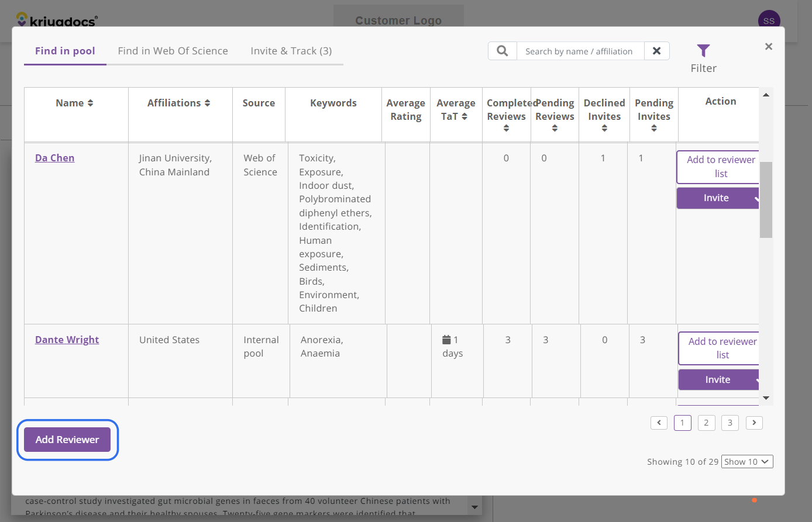Click the Action column header
812x522 pixels.
click(x=721, y=101)
